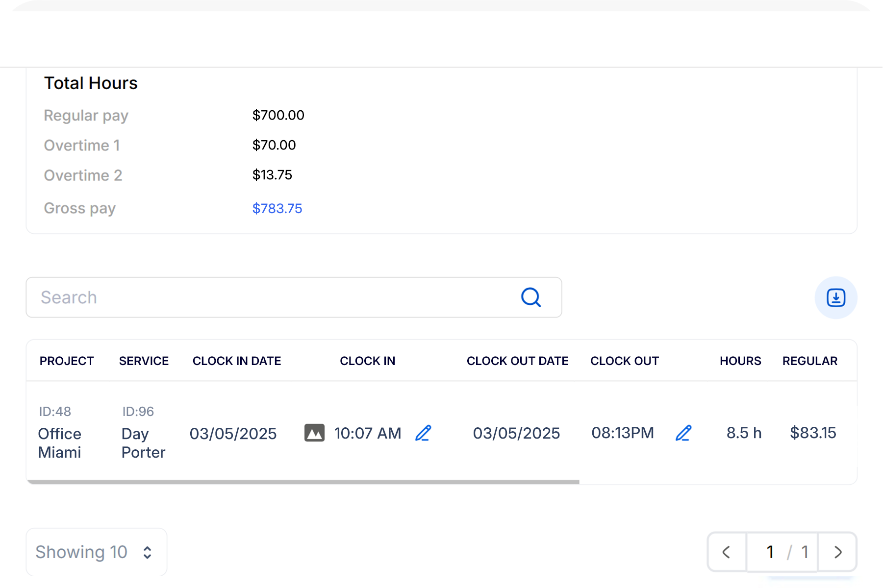This screenshot has height=588, width=883.
Task: Click the CLOCK OUT DATE column header
Action: pos(518,361)
